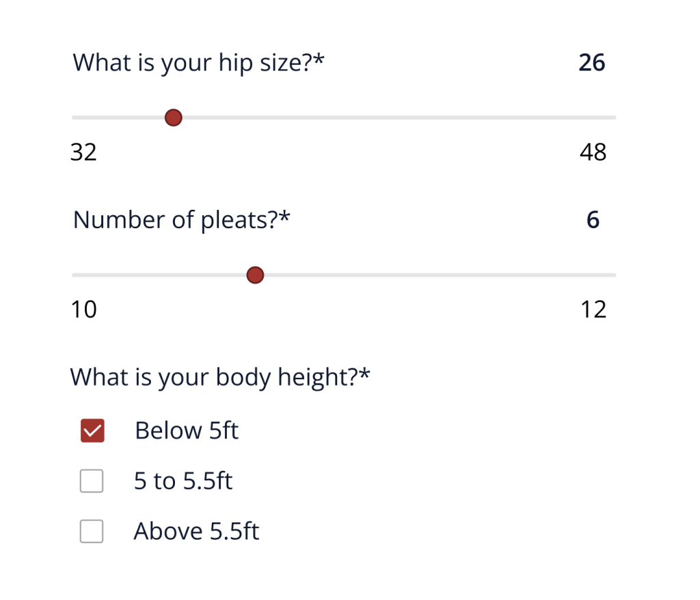Click the "Below 5ft" option label

click(187, 431)
